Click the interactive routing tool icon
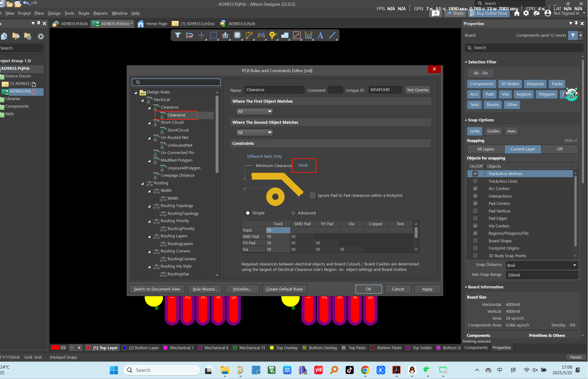This screenshot has width=588, height=379. (x=249, y=35)
